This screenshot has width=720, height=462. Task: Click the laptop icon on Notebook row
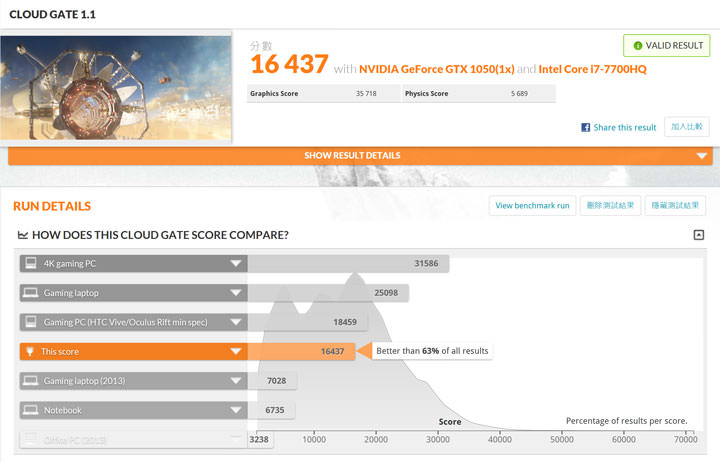click(31, 410)
